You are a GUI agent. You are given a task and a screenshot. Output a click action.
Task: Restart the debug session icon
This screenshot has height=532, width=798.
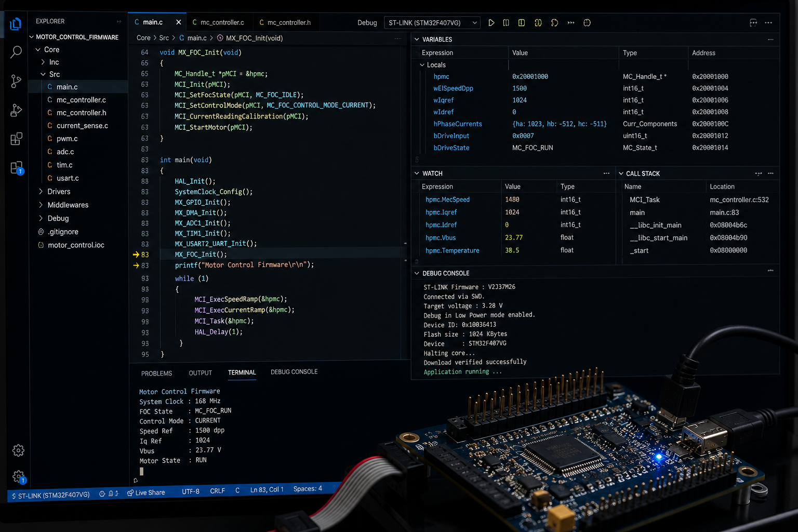554,23
